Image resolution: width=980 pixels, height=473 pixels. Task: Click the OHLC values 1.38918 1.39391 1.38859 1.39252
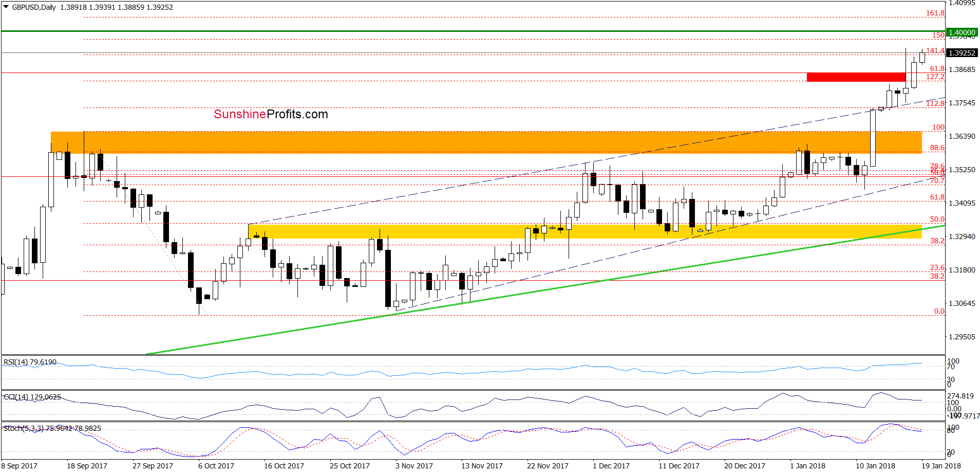tap(117, 7)
